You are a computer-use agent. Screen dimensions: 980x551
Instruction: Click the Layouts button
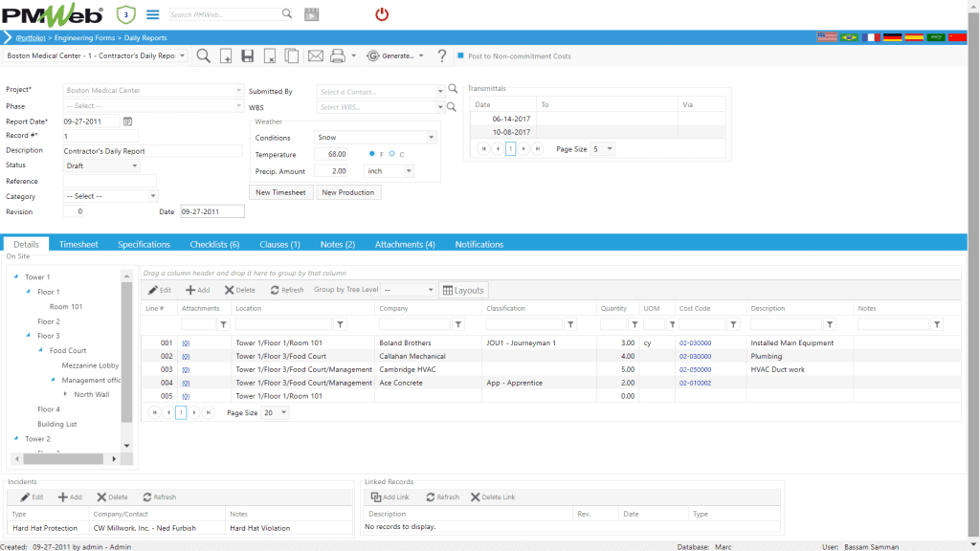point(463,290)
